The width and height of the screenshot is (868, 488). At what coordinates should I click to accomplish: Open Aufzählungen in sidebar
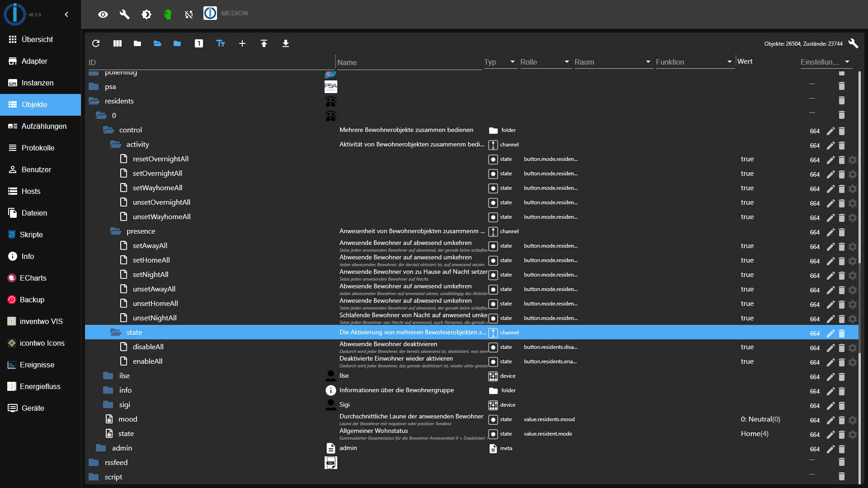tap(40, 126)
